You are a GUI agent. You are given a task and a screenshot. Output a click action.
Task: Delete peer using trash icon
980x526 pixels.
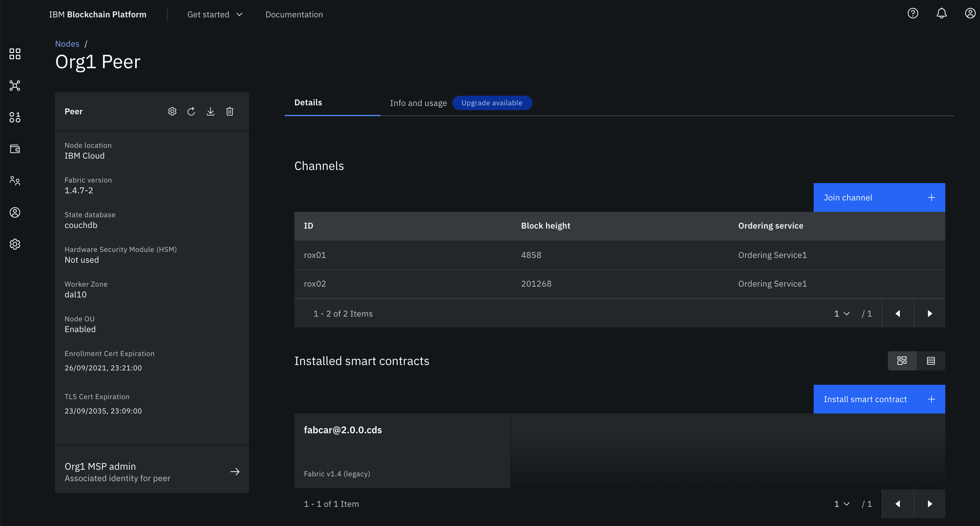click(x=230, y=112)
